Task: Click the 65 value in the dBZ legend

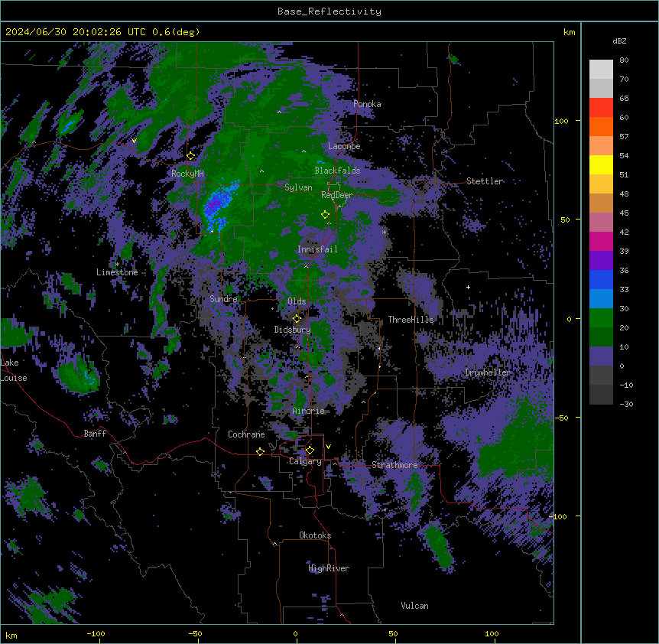Action: coord(624,98)
